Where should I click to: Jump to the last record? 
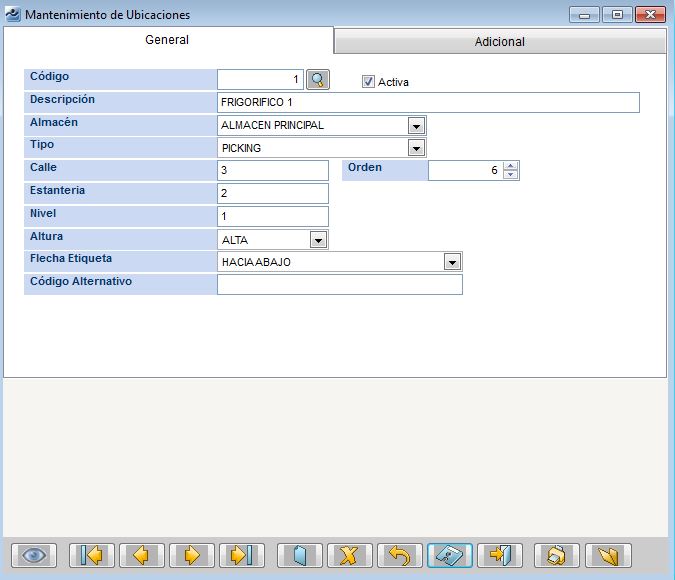[x=242, y=555]
